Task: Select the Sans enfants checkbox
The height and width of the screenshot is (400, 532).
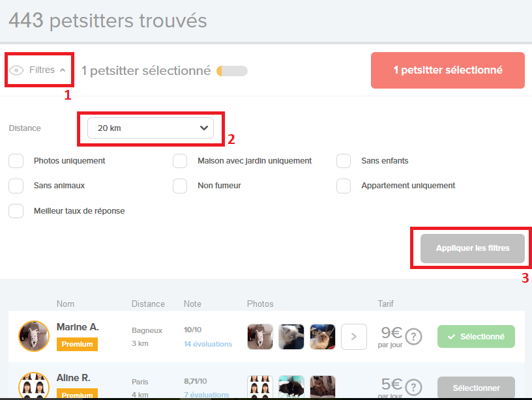Action: pyautogui.click(x=344, y=161)
